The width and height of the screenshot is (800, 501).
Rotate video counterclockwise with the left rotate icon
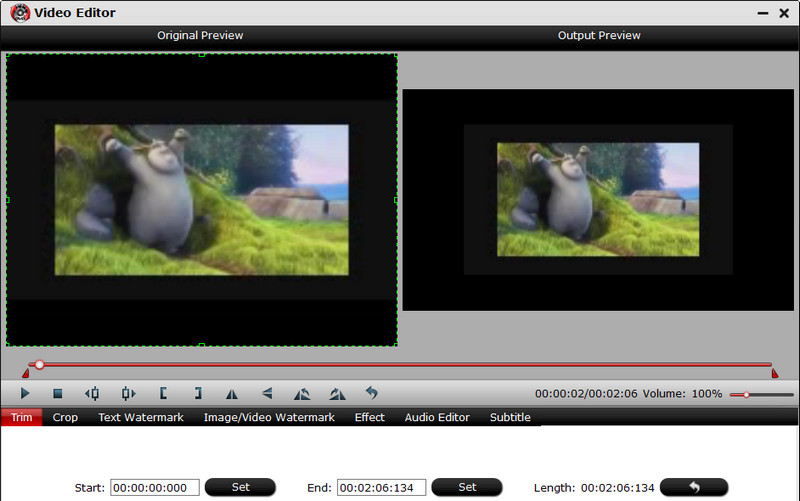[301, 394]
